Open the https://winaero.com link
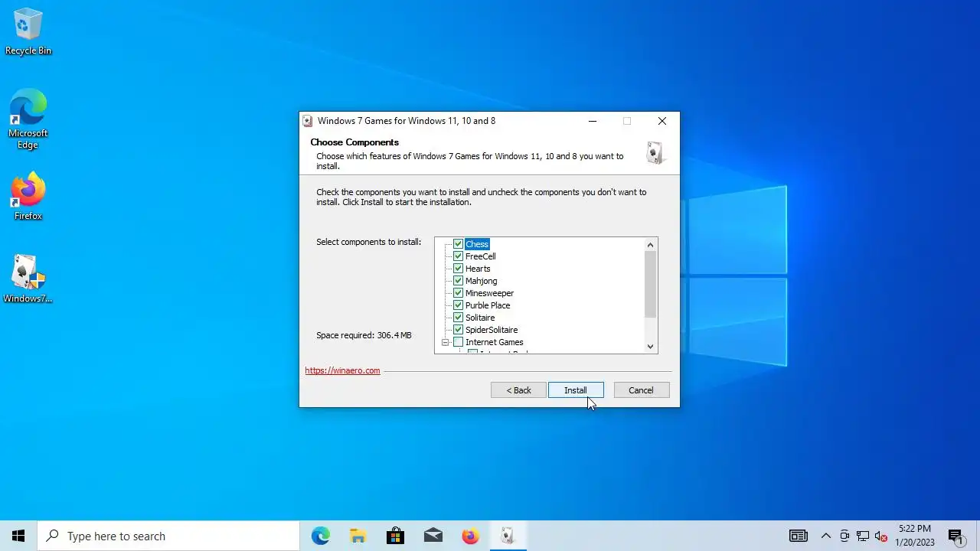Viewport: 980px width, 551px height. click(x=342, y=370)
